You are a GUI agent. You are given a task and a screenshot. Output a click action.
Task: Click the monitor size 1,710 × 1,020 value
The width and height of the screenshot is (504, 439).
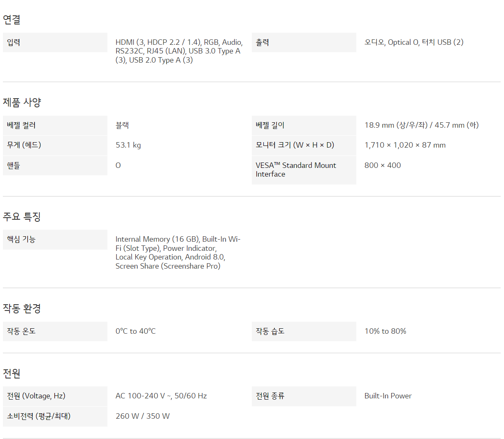point(405,145)
